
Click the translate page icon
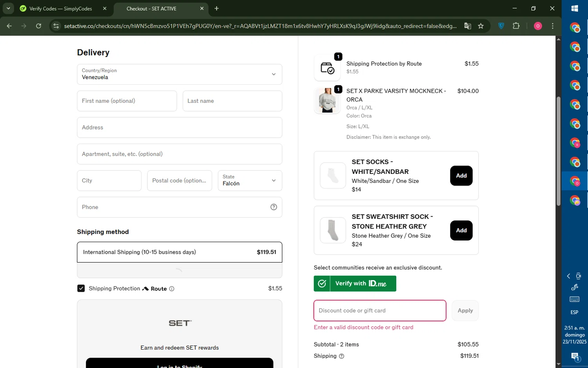click(467, 26)
